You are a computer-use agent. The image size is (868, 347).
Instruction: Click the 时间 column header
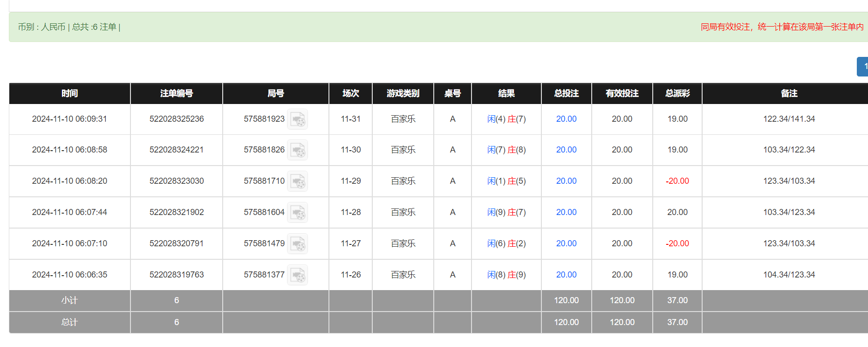coord(69,93)
